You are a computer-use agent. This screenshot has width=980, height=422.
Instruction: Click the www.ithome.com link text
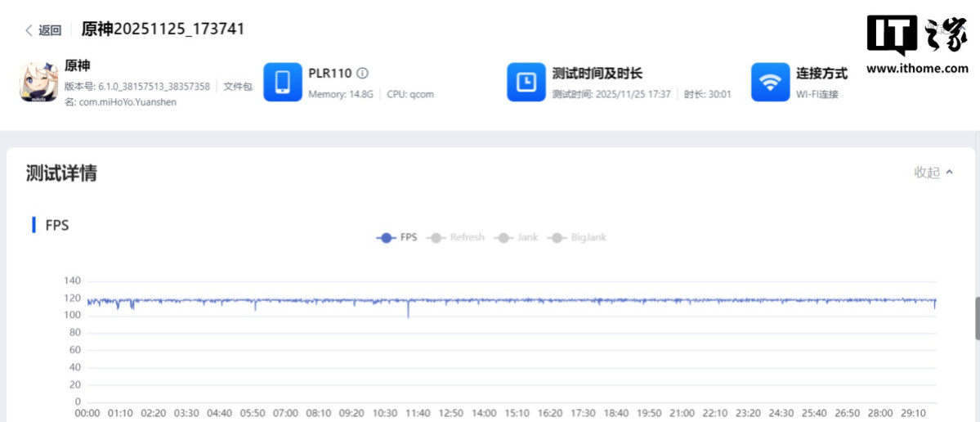[x=917, y=69]
